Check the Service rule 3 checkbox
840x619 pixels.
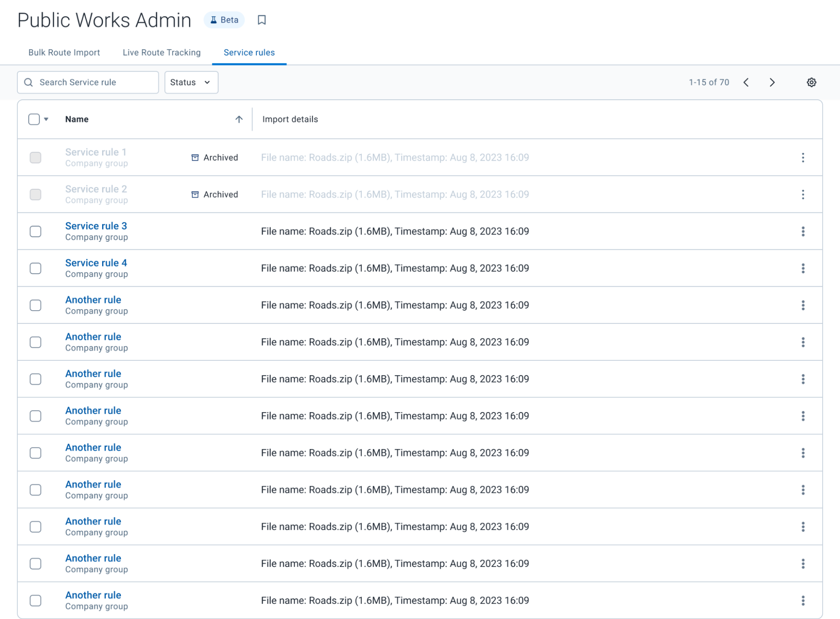click(x=36, y=231)
